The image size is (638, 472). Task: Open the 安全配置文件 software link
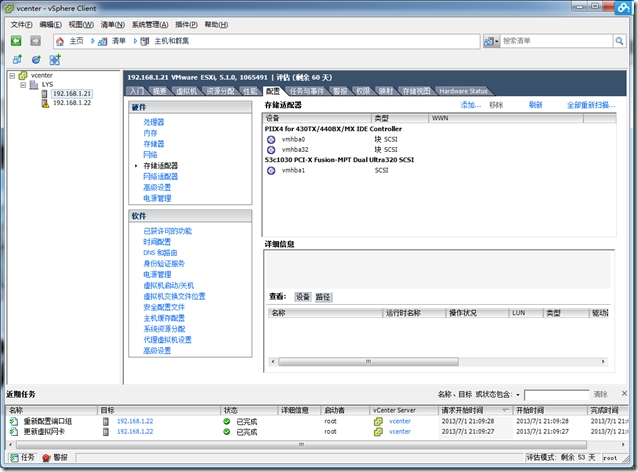[164, 308]
